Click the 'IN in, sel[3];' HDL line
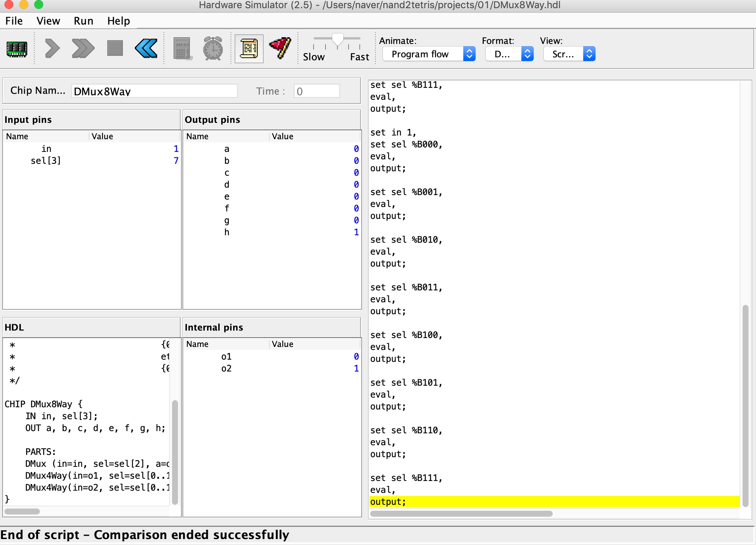This screenshot has width=756, height=545. 61,416
